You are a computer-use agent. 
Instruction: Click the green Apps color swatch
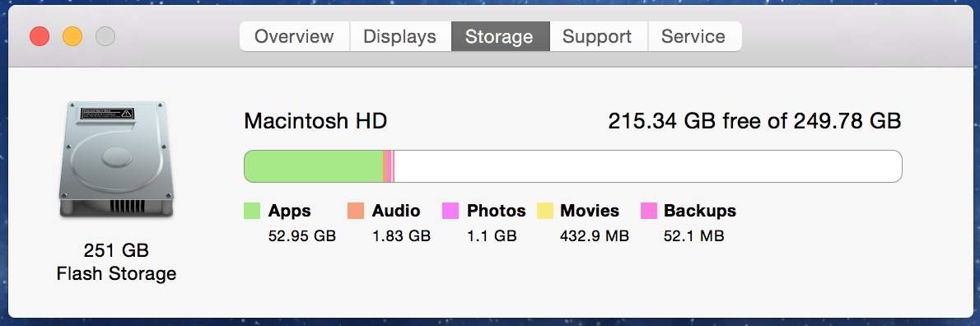[252, 211]
